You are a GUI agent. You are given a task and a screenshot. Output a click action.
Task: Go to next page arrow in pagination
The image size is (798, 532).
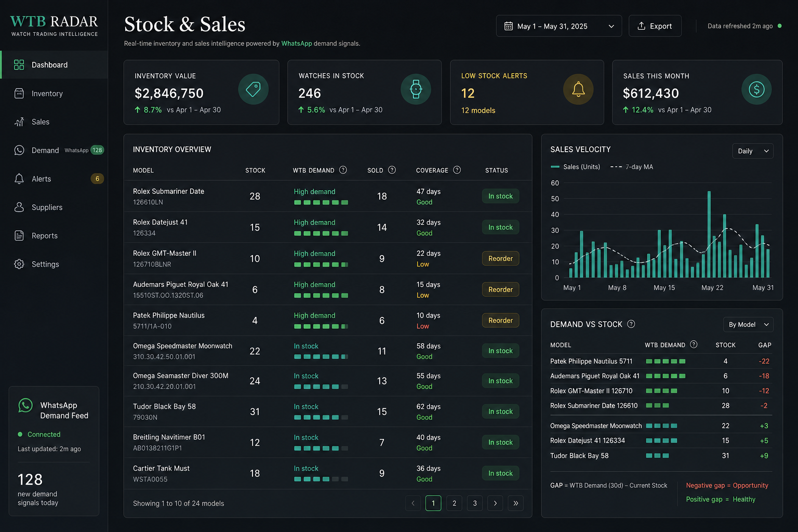click(x=495, y=503)
